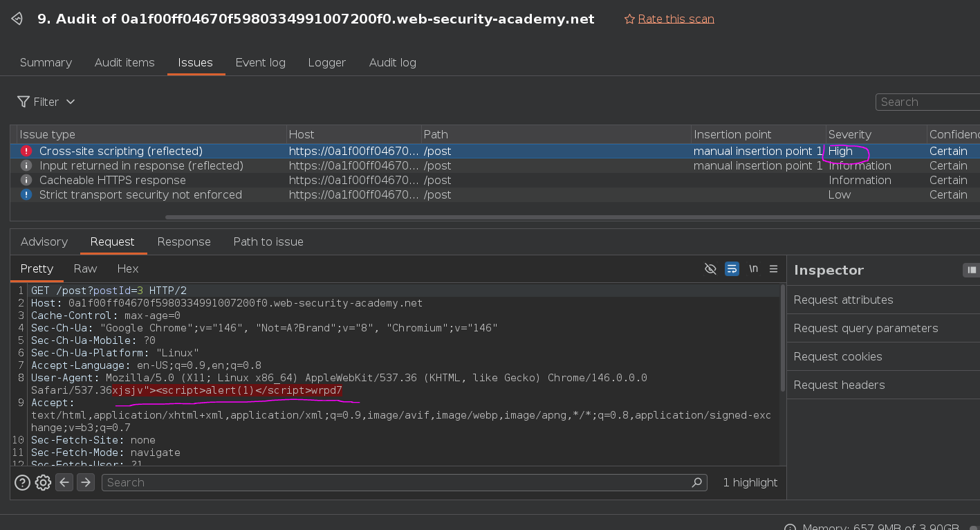This screenshot has width=980, height=530.
Task: Sort by Insertion point column header
Action: click(758, 134)
